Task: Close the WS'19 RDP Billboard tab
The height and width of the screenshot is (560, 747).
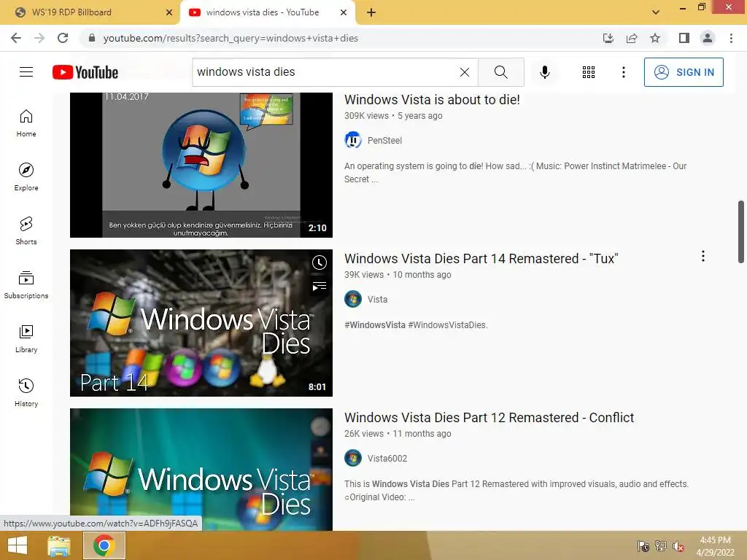Action: pyautogui.click(x=169, y=12)
